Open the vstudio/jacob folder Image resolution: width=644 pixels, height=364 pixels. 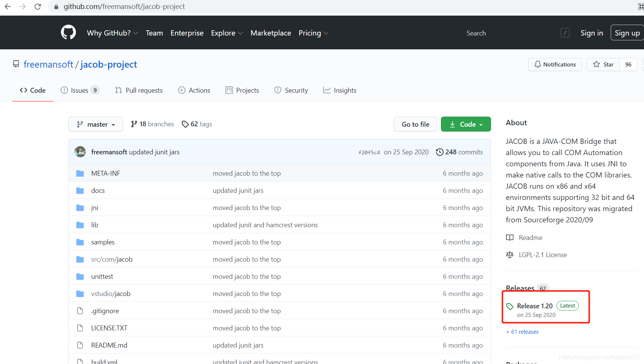pyautogui.click(x=111, y=294)
